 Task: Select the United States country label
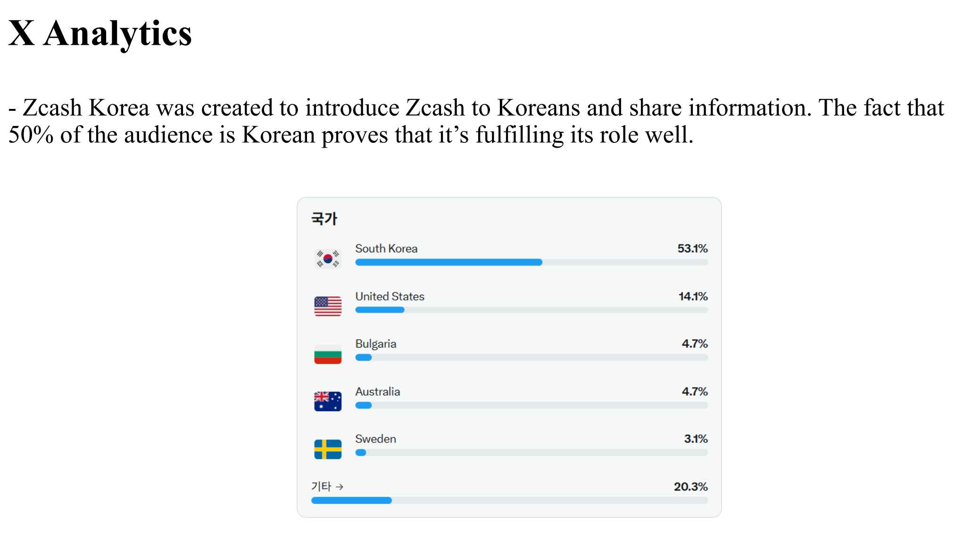390,296
